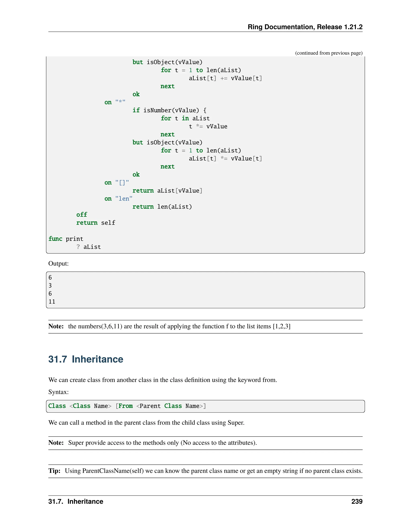The width and height of the screenshot is (411, 532).
Task: Click the "? aList" code line
Action: click(89, 247)
